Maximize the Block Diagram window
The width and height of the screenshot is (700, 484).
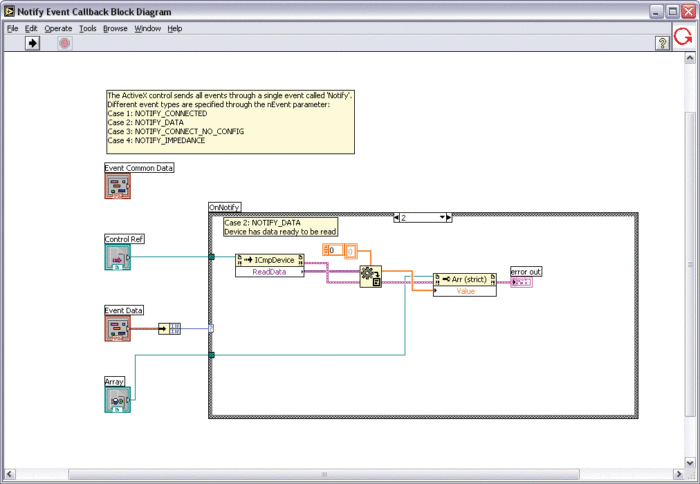[x=672, y=12]
